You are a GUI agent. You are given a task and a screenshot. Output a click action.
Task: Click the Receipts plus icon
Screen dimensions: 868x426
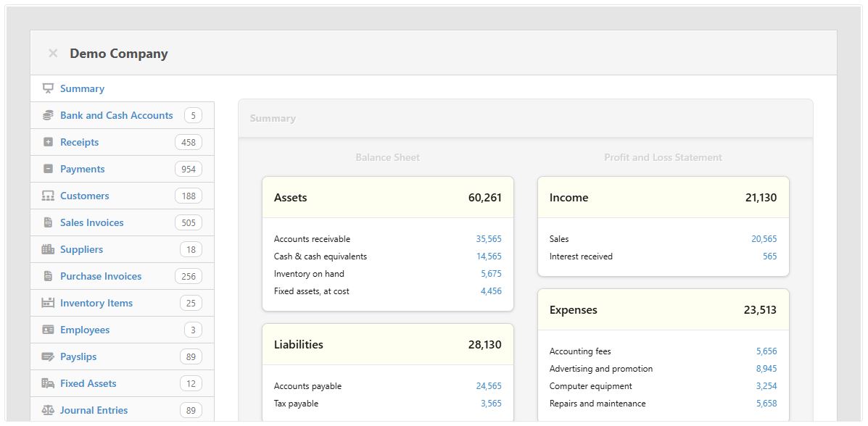pyautogui.click(x=47, y=142)
